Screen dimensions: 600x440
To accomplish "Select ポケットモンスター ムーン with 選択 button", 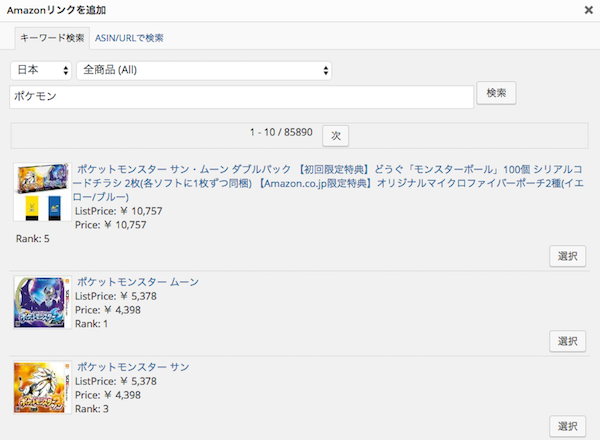I will click(x=567, y=341).
